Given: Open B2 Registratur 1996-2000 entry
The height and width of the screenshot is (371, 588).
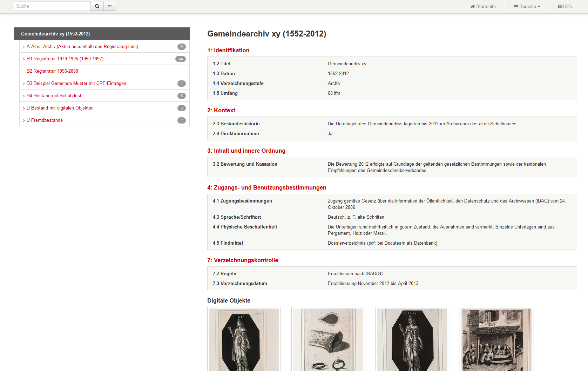Looking at the screenshot, I should (x=52, y=71).
